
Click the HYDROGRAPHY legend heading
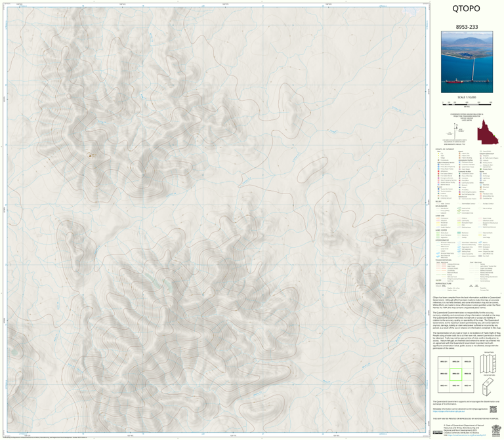click(x=442, y=240)
